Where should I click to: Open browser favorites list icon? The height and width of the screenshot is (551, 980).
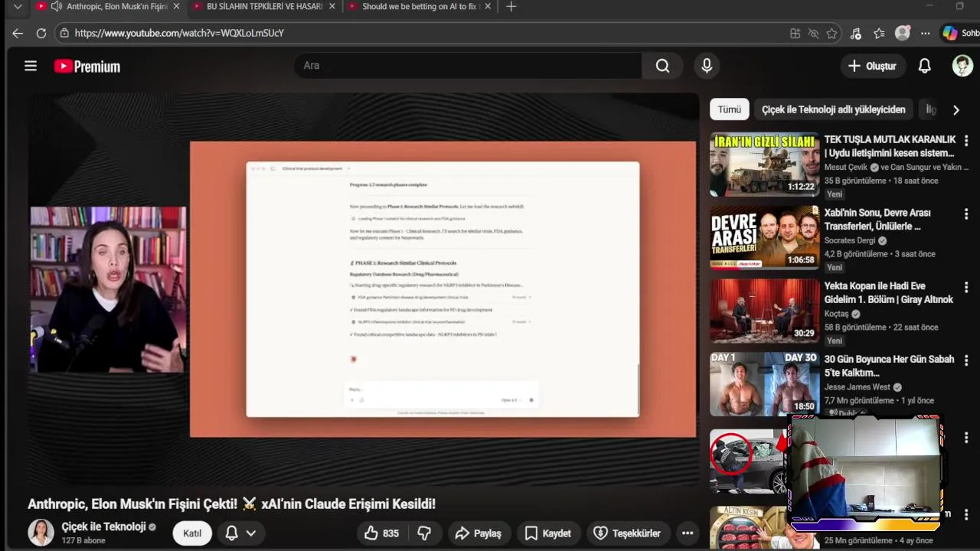click(879, 33)
